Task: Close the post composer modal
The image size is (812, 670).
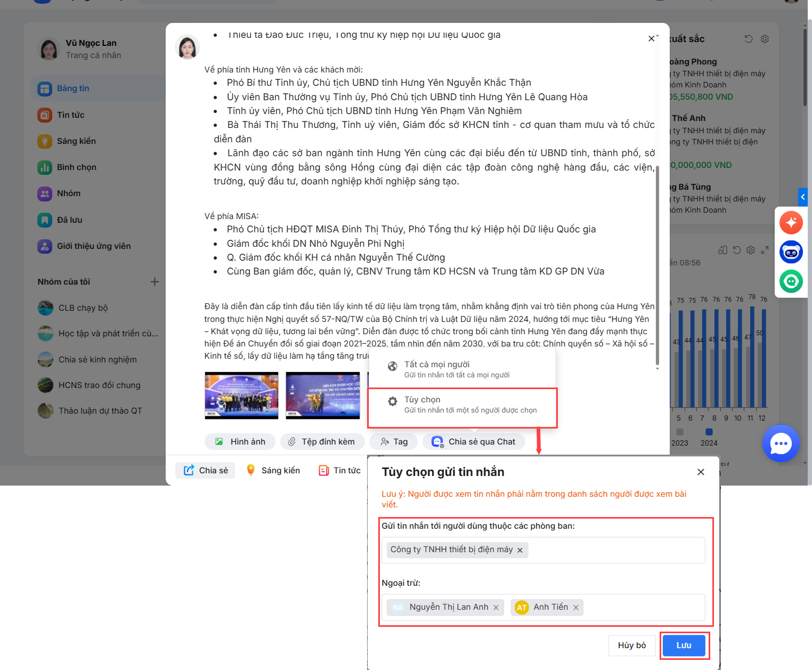Action: 651,38
